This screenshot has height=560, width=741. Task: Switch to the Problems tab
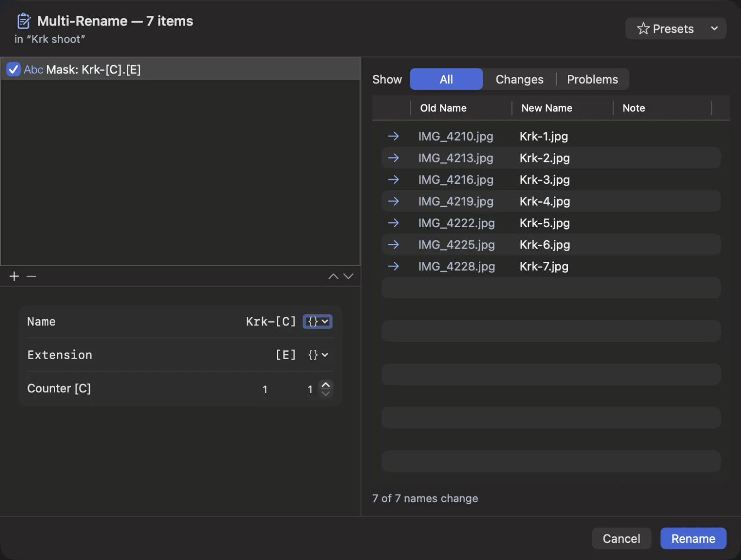tap(592, 79)
